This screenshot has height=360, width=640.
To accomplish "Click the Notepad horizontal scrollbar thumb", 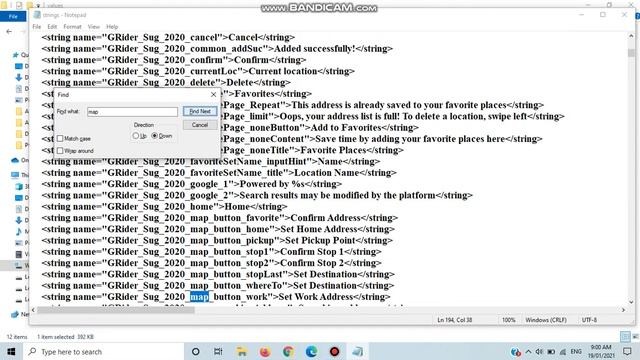I will pyautogui.click(x=116, y=310).
